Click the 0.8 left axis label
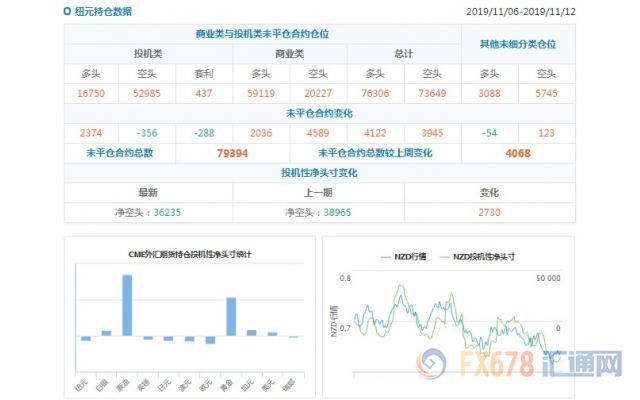 click(345, 278)
